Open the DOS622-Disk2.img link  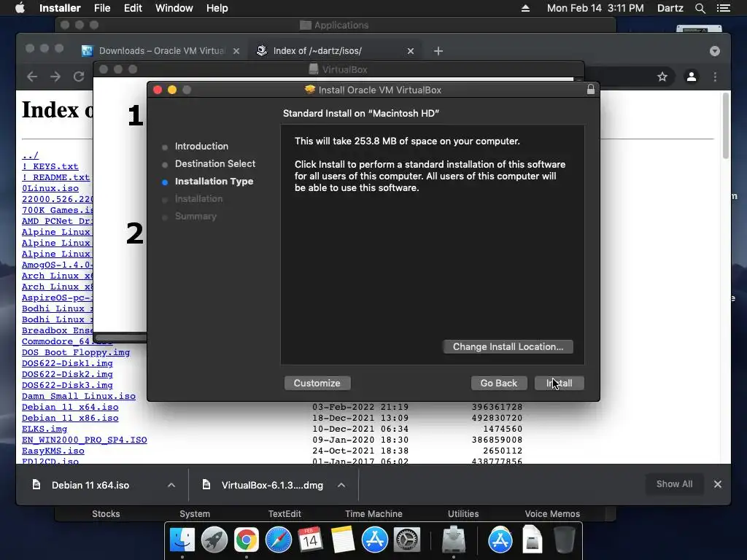point(67,374)
